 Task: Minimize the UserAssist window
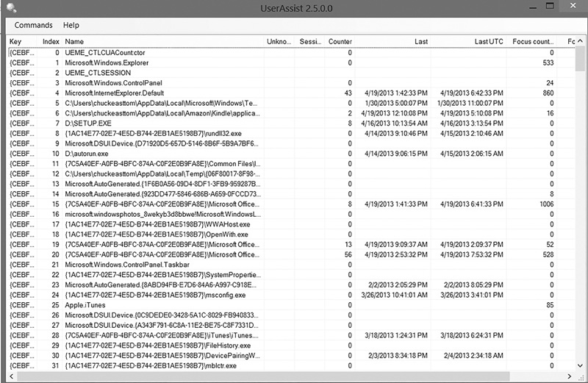click(532, 7)
